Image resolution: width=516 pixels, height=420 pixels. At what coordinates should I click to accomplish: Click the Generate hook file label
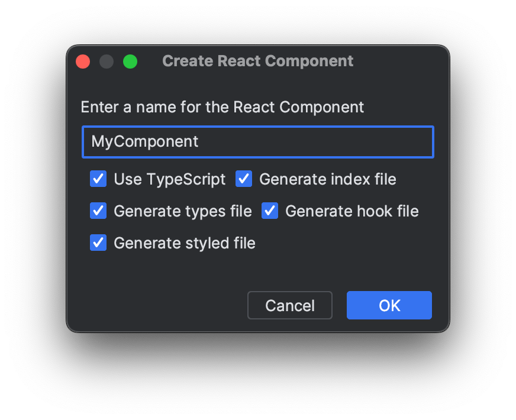(351, 211)
